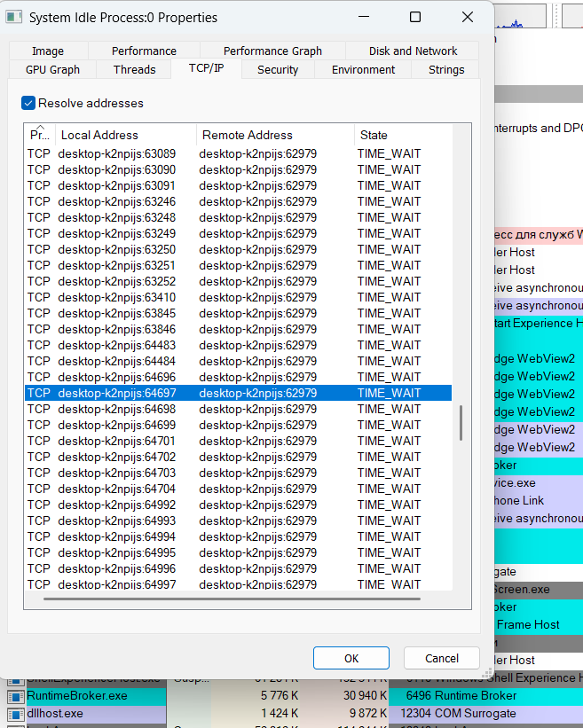Select connection row with local port 64993
The width and height of the screenshot is (583, 728).
[x=239, y=521]
